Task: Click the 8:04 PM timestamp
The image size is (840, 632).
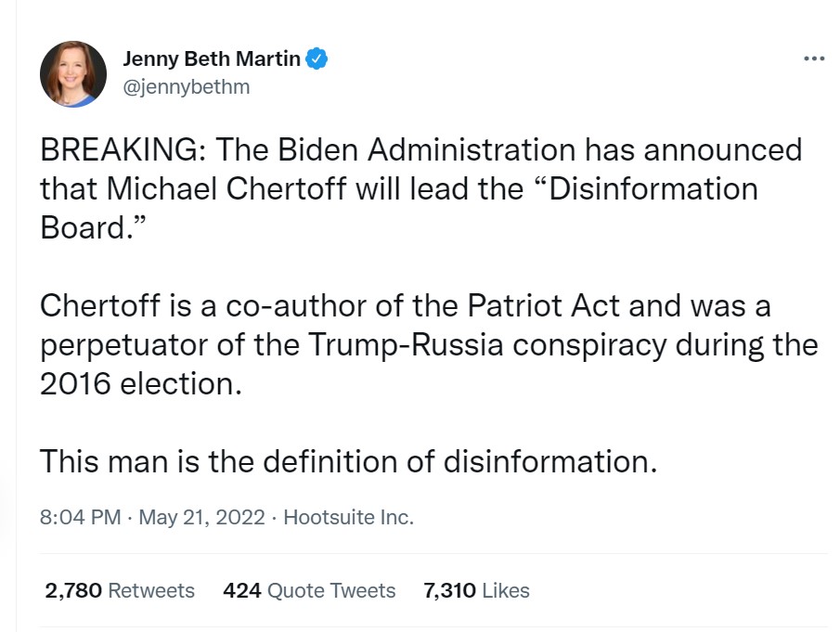Action: pyautogui.click(x=81, y=517)
